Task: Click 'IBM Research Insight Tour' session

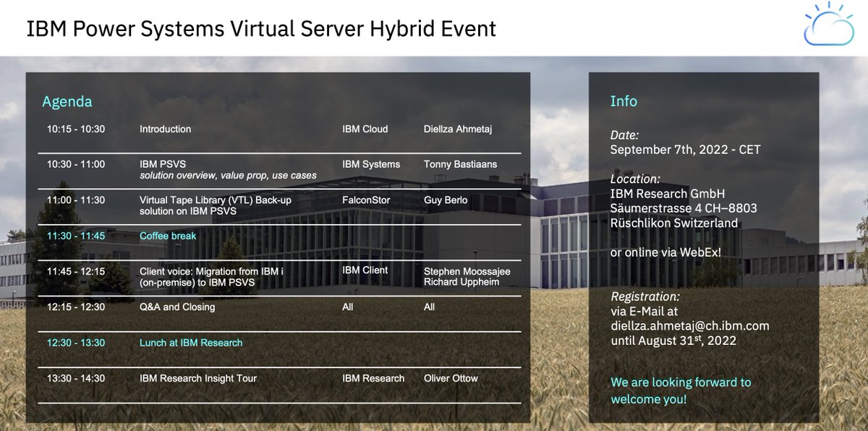Action: (198, 378)
